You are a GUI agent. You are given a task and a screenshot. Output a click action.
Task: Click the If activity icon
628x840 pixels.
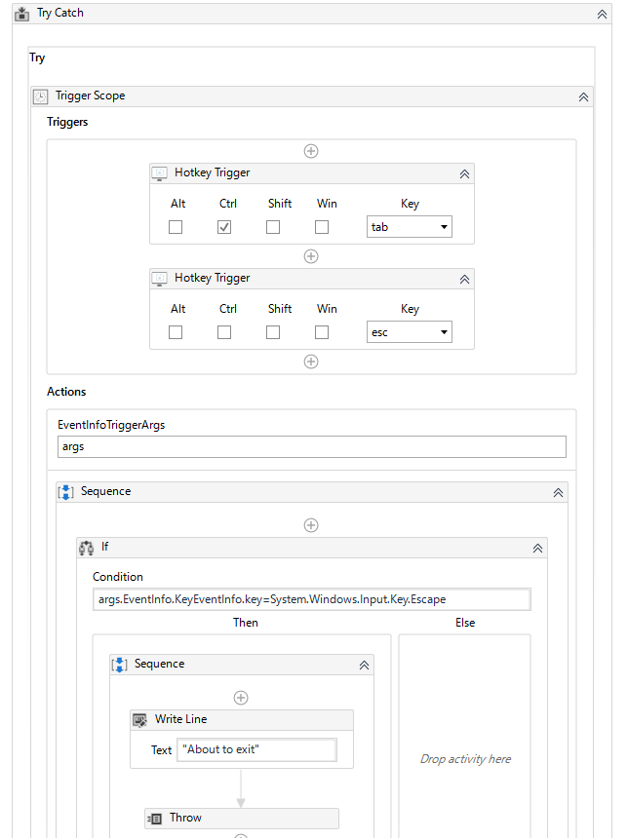[86, 549]
